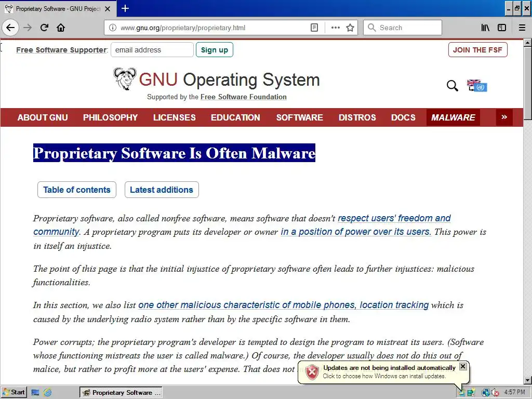The image size is (532, 399).
Task: Click the taskbar clock showing 4:57 PM
Action: pos(514,393)
